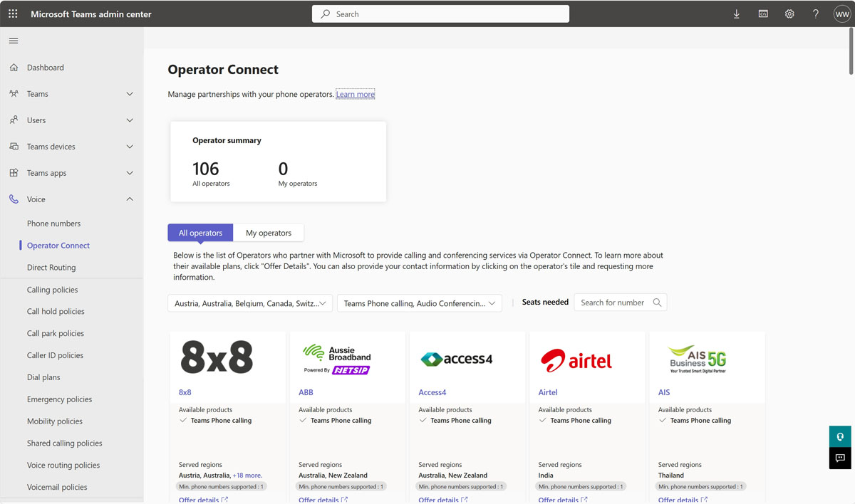The image size is (855, 504).
Task: Click the top Search box
Action: coord(440,14)
